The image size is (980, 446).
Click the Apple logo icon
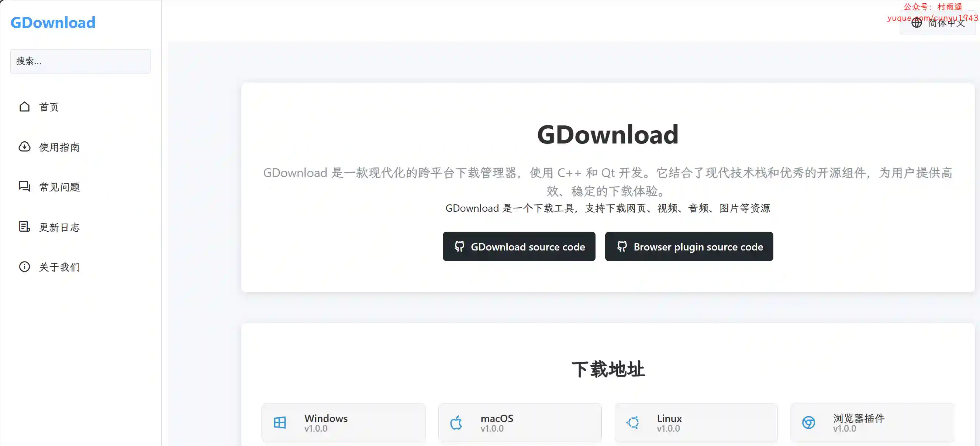456,422
